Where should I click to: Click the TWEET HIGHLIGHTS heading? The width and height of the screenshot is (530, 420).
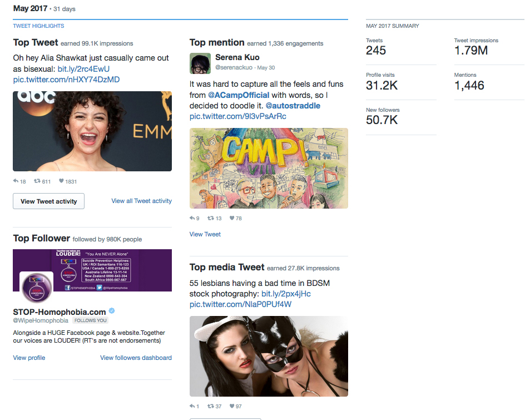pyautogui.click(x=38, y=26)
